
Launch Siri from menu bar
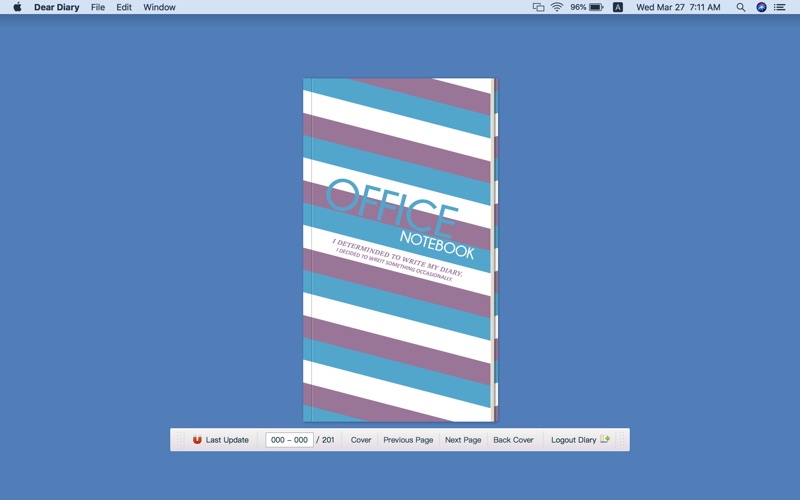(x=761, y=7)
